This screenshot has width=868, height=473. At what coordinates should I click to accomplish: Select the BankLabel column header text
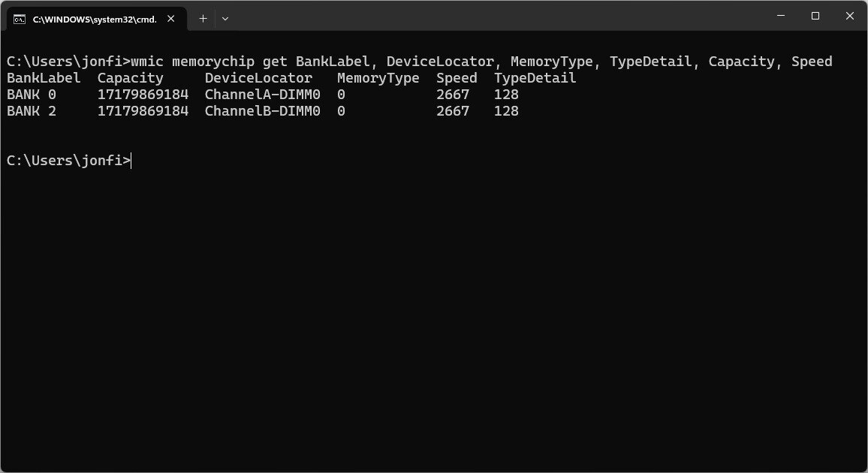coord(43,77)
